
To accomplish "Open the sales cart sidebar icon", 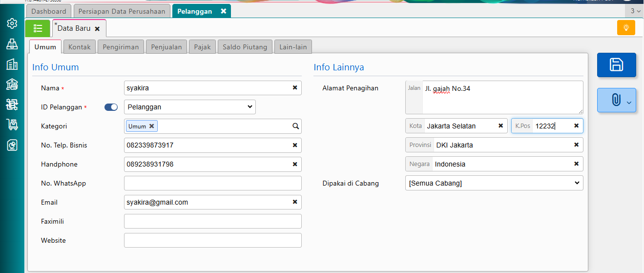I will tap(12, 104).
